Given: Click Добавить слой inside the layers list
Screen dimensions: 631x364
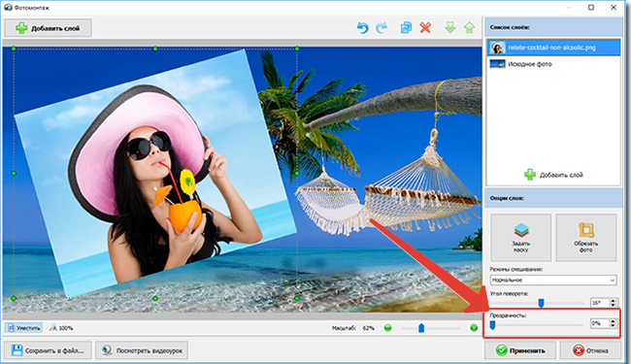Looking at the screenshot, I should pyautogui.click(x=553, y=175).
